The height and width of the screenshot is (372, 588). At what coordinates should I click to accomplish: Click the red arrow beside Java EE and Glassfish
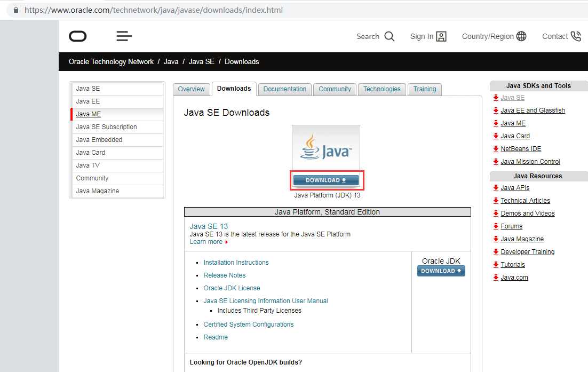coord(496,110)
